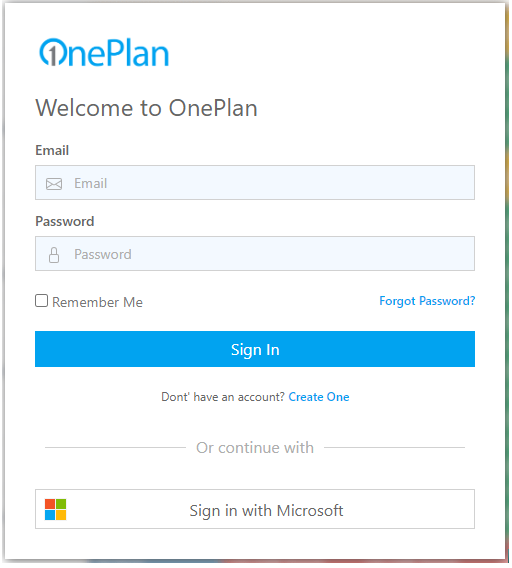512x568 pixels.
Task: Click the circled 1 in the OnePlan logo
Action: point(52,53)
